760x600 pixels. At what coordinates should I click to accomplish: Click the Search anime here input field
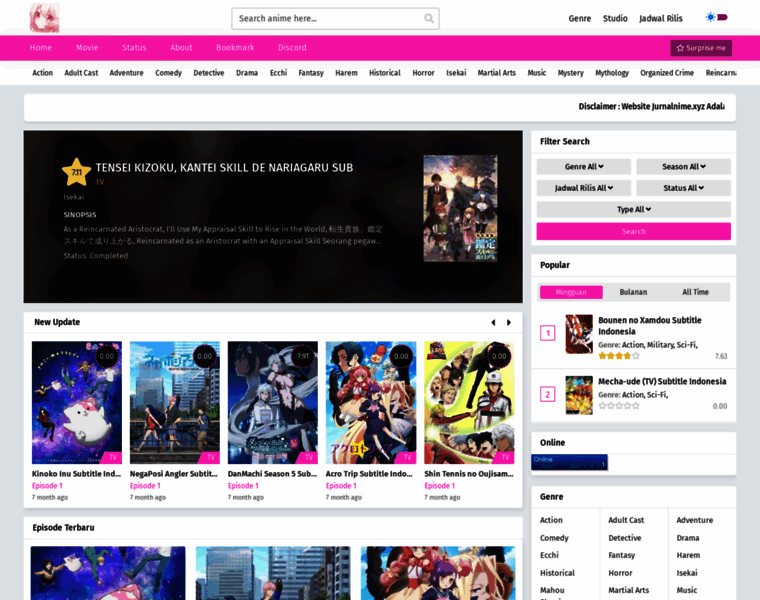(335, 18)
